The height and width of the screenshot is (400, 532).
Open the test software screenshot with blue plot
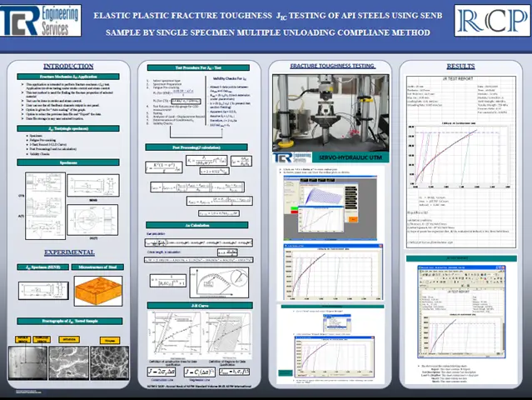pyautogui.click(x=331, y=207)
